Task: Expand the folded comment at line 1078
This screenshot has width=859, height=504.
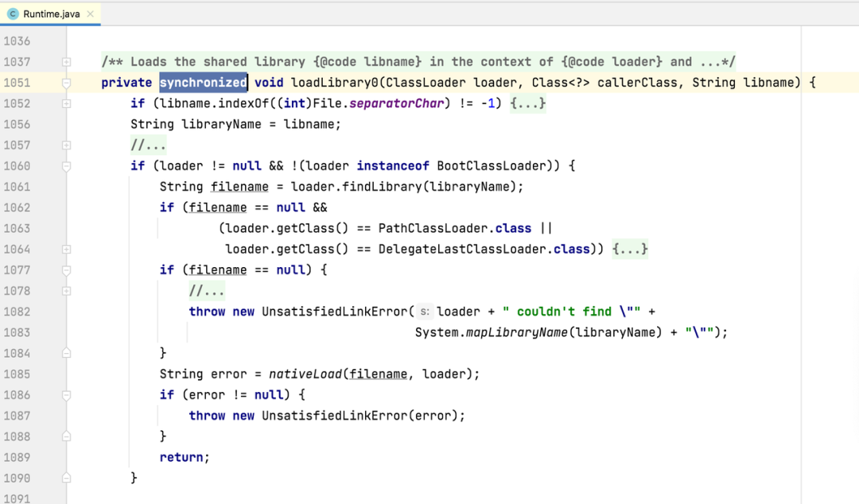Action: pos(66,291)
